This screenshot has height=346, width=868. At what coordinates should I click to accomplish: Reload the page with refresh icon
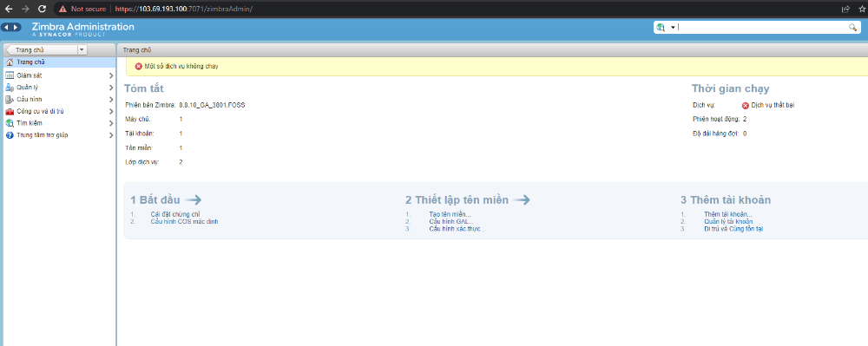(42, 9)
